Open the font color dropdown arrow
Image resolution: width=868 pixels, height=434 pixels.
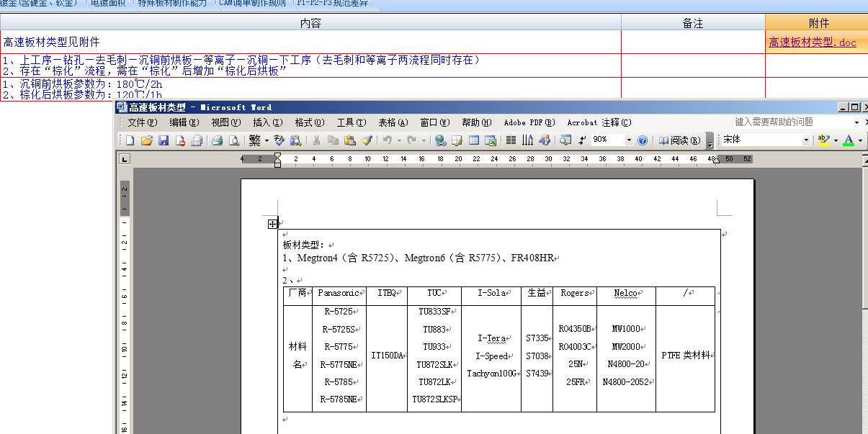[859, 140]
